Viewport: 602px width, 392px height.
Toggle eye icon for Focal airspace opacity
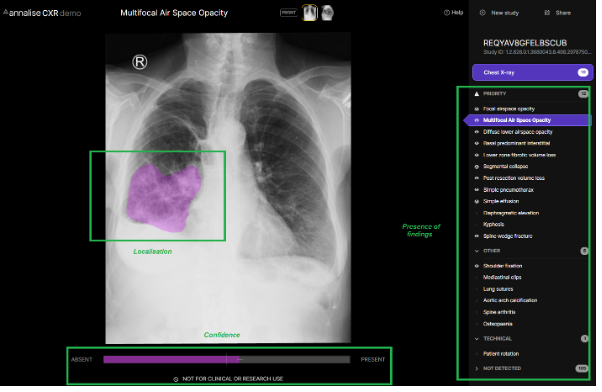click(476, 109)
